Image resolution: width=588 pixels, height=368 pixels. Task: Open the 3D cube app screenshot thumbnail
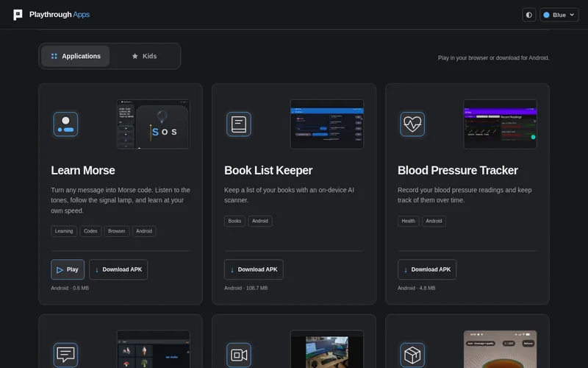tap(501, 349)
